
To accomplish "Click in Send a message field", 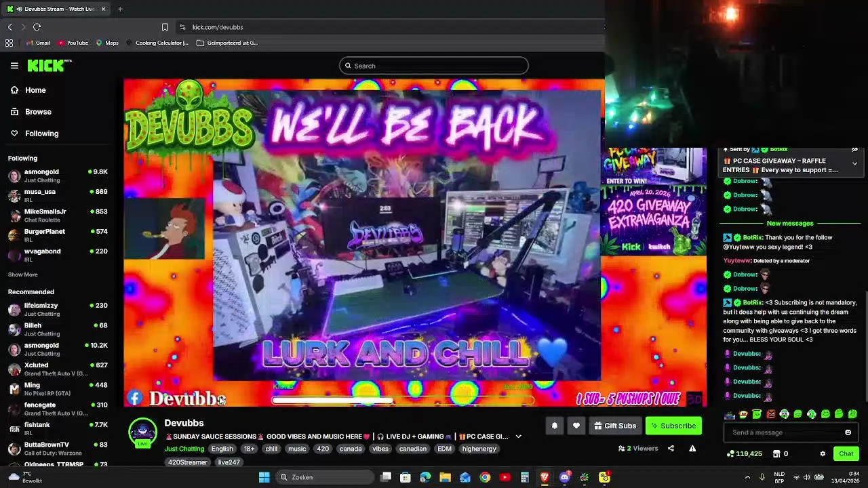I will tap(783, 432).
